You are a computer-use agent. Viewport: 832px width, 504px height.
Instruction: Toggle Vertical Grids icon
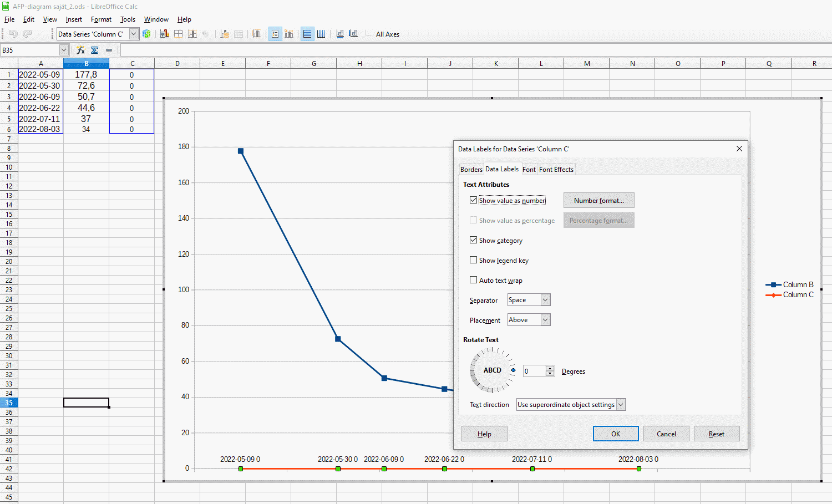pos(321,34)
